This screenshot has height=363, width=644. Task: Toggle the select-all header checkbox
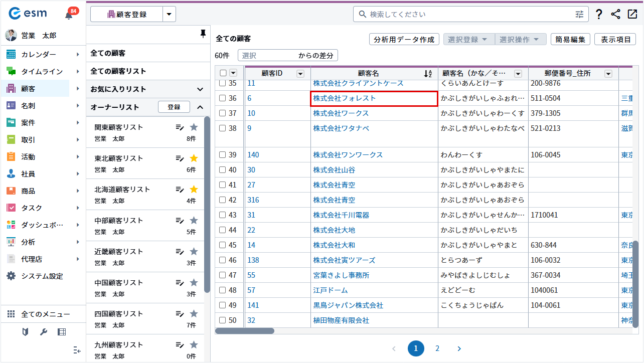coord(223,74)
